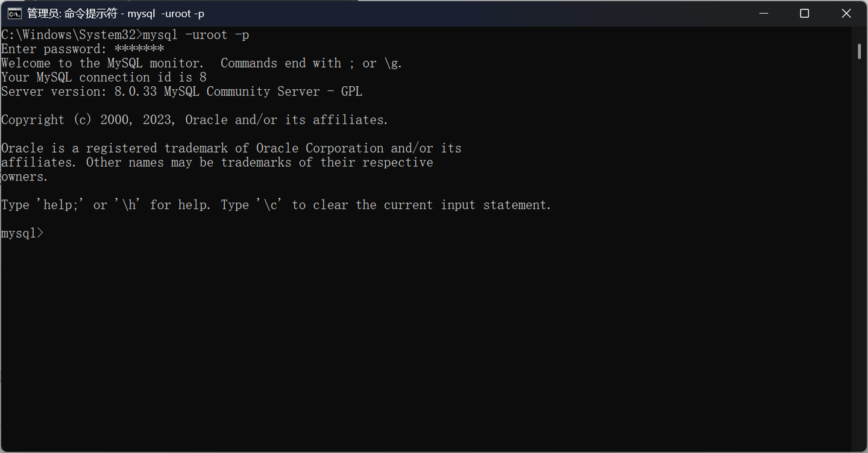Click inside the empty terminal area
The image size is (868, 453).
422,332
